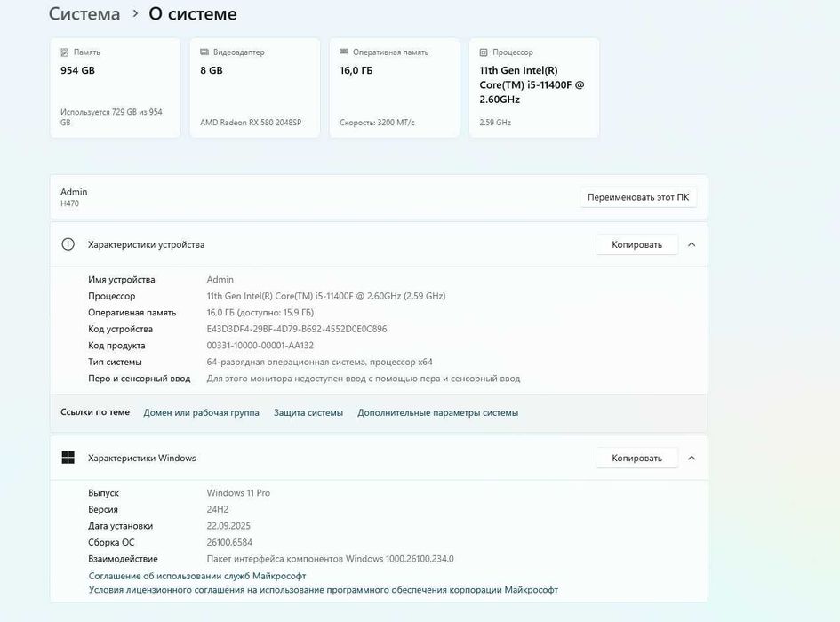
Task: Click the О системе page title
Action: (x=193, y=14)
